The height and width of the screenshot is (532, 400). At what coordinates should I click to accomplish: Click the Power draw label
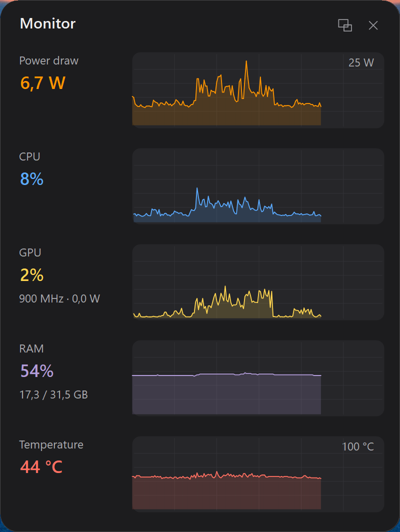tap(49, 60)
